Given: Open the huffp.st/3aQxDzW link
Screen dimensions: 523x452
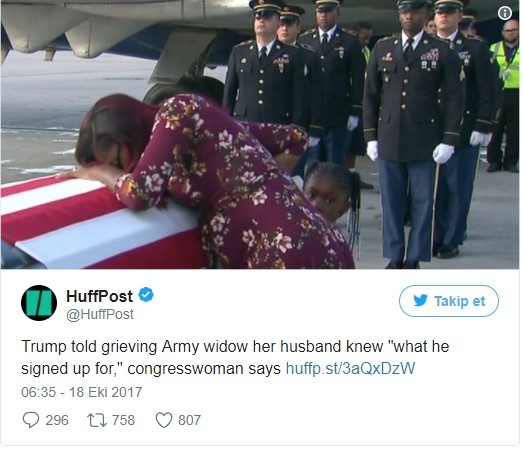Looking at the screenshot, I should click(350, 369).
